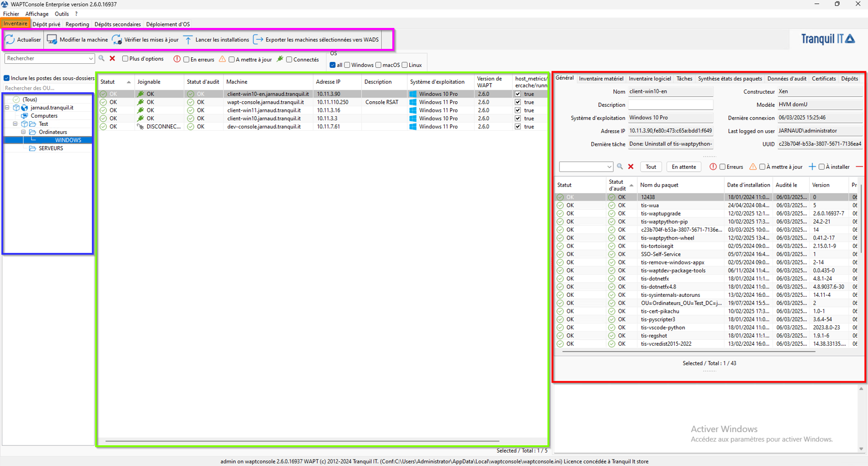Switch to the Inventaire logiciel tab
This screenshot has height=466, width=868.
649,79
